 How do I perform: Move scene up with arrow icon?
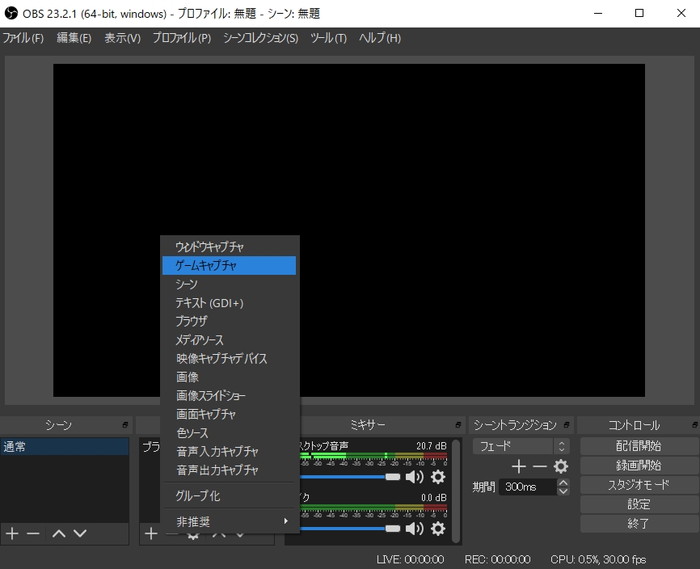[x=59, y=533]
